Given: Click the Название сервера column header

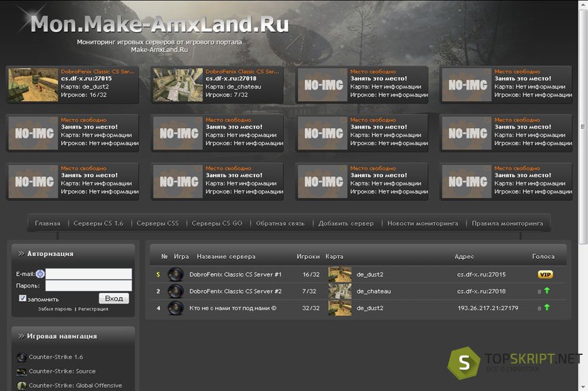Looking at the screenshot, I should [226, 257].
